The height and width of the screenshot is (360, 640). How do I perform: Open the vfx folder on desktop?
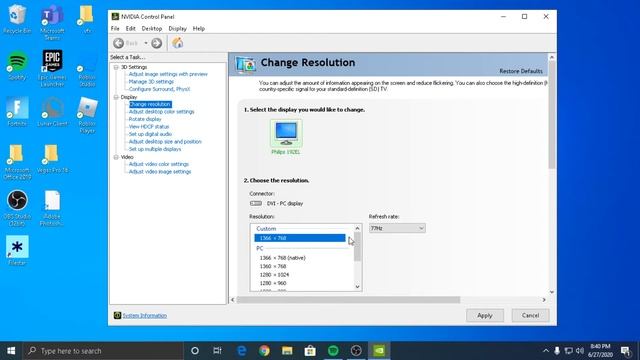[87, 19]
